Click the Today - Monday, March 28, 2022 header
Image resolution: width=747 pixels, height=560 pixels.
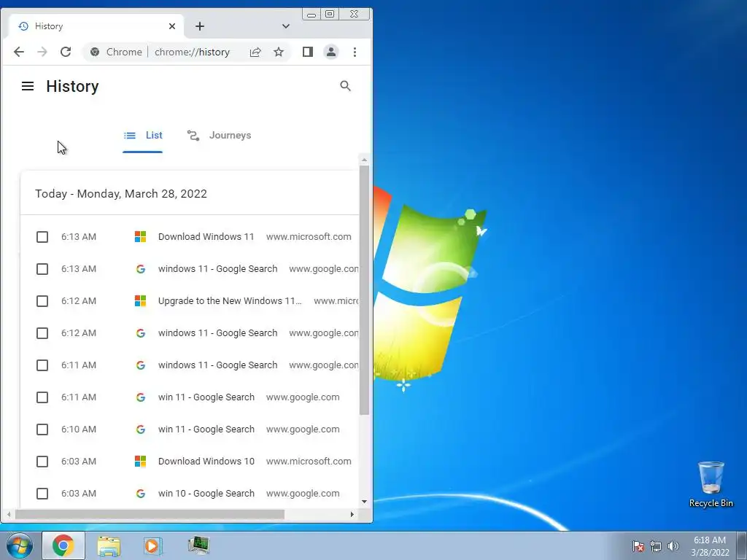[x=121, y=194]
